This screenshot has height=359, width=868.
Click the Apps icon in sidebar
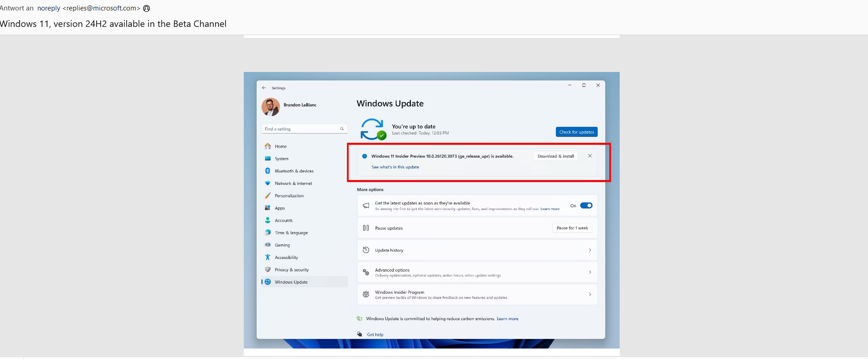tap(267, 208)
